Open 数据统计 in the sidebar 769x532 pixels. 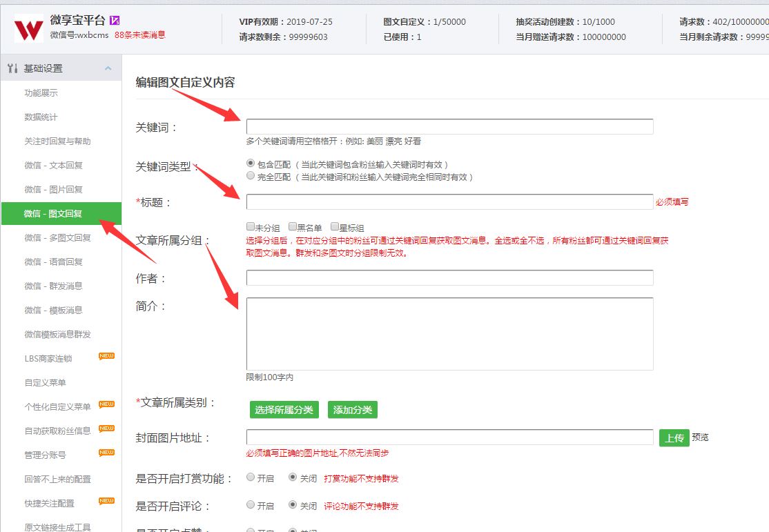(x=41, y=117)
